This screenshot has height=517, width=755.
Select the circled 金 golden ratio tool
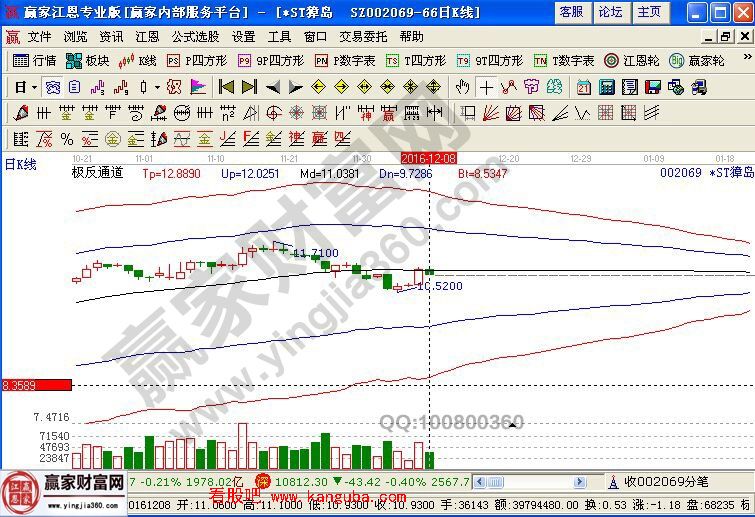coord(113,139)
